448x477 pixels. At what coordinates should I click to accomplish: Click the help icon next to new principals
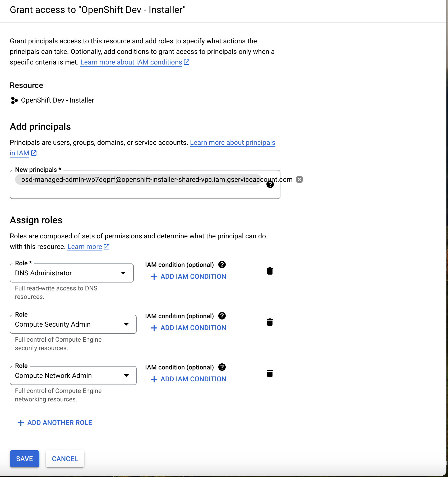(x=270, y=184)
